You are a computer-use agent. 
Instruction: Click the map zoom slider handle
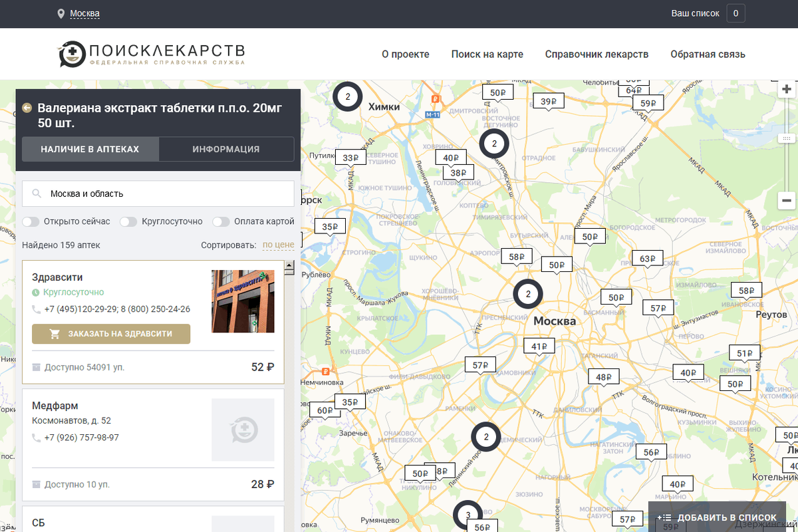pos(787,138)
